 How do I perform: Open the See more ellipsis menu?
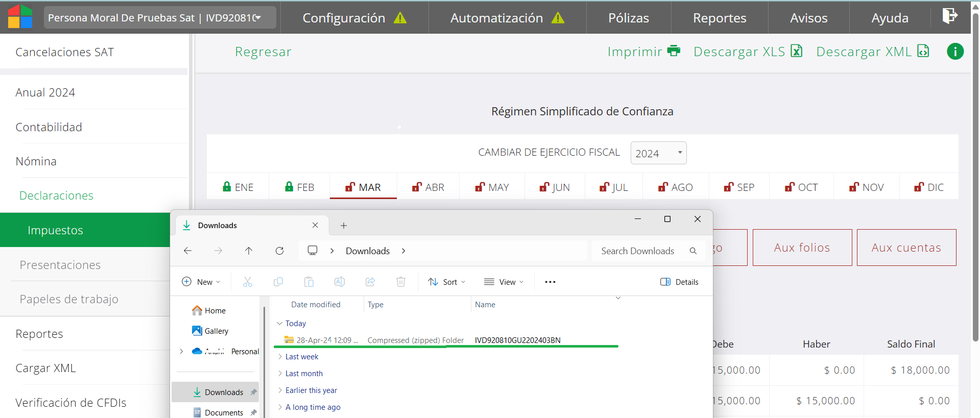point(550,282)
